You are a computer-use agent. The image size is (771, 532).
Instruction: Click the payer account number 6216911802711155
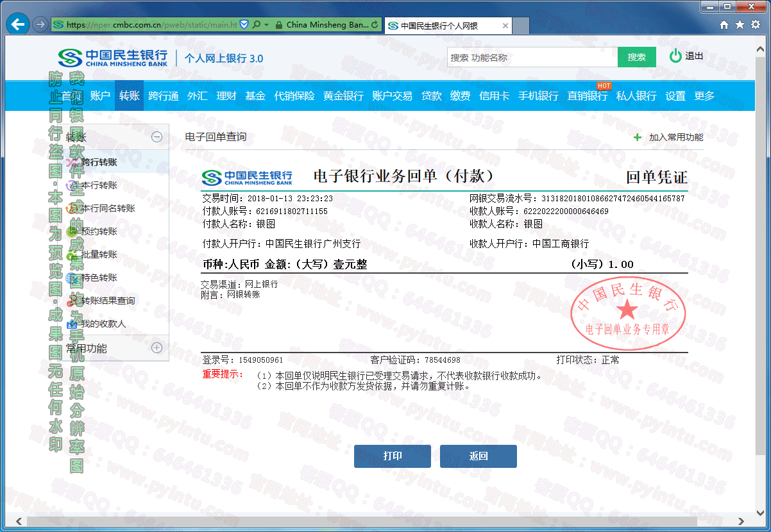pos(292,211)
